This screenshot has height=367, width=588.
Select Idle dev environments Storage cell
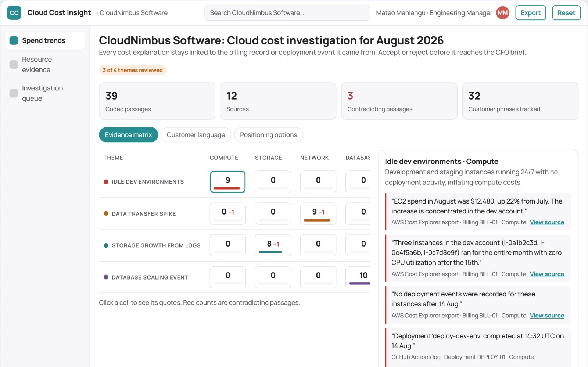273,182
